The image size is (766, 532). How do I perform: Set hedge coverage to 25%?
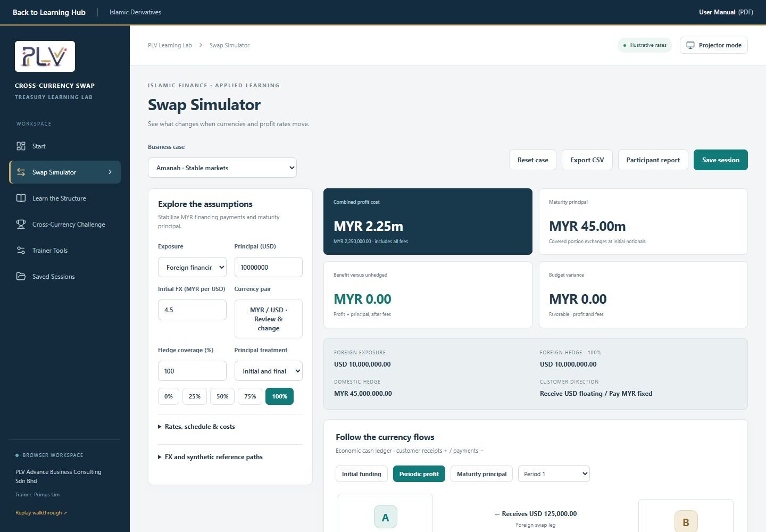click(194, 396)
